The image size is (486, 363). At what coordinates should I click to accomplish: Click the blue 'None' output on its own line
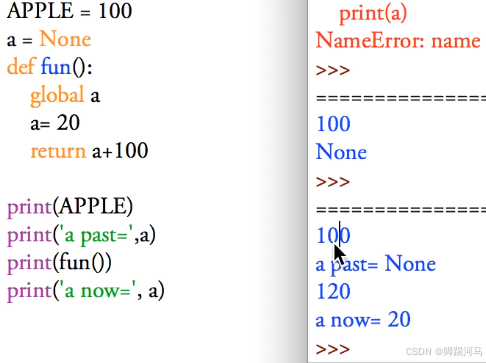341,152
